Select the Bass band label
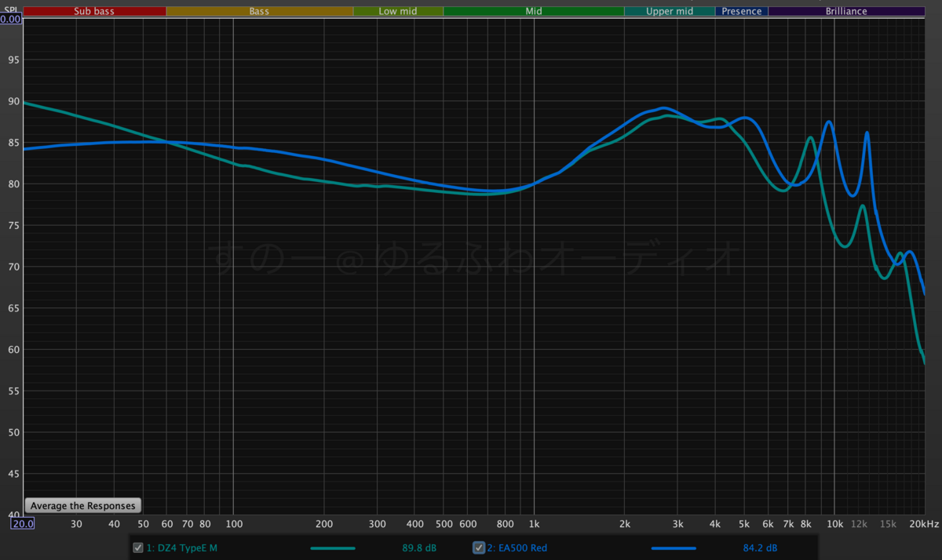 [x=259, y=12]
